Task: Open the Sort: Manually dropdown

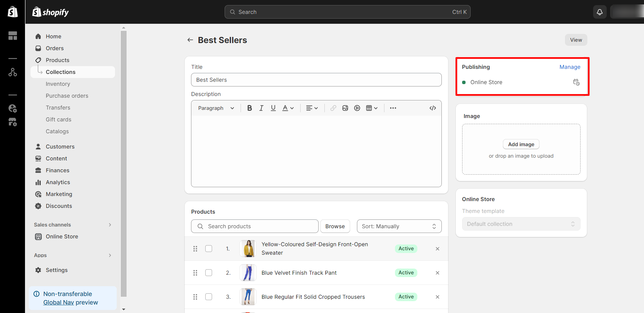Action: pyautogui.click(x=399, y=226)
